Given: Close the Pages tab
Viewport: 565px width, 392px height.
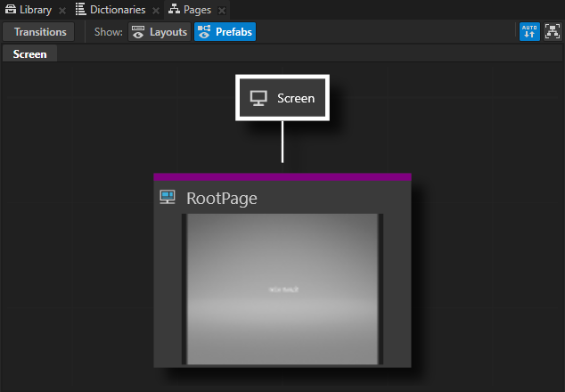Looking at the screenshot, I should pos(222,11).
